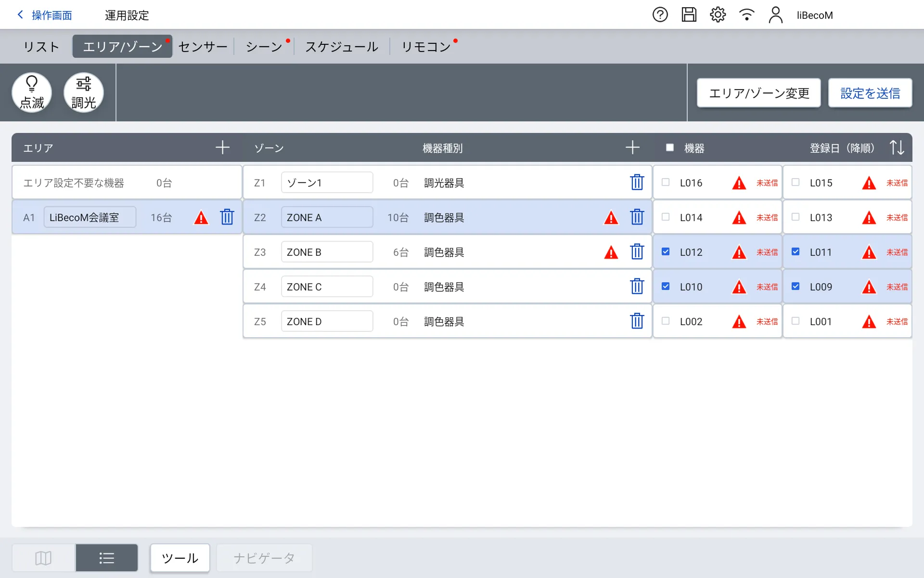Add a new area with plus icon

pyautogui.click(x=222, y=147)
